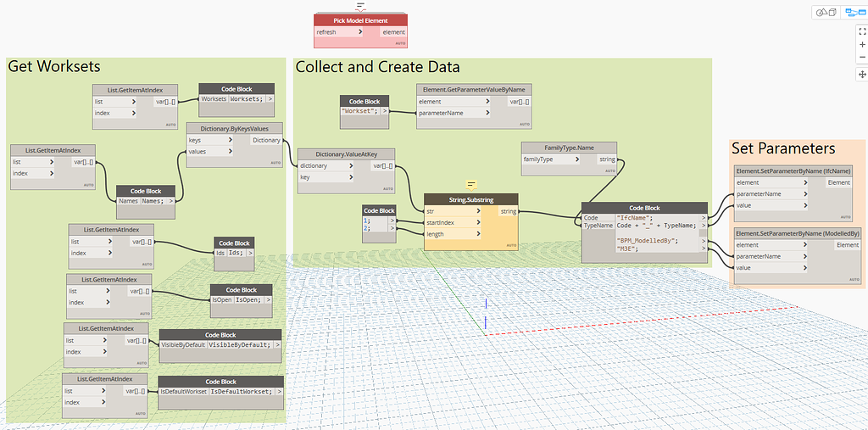
Task: Activate the Pan mode icon
Action: click(x=862, y=75)
